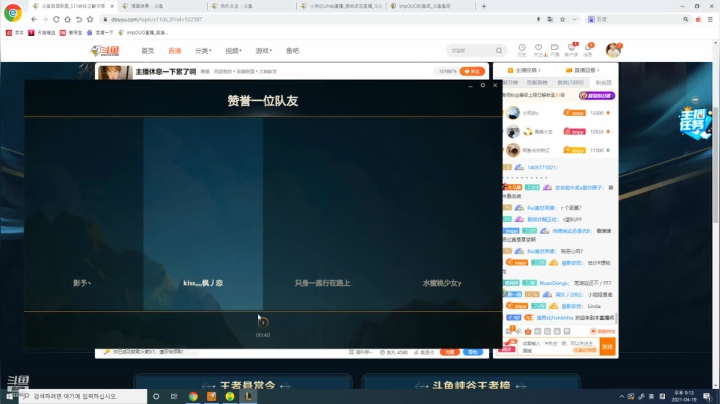Click the translate icon in the address bar

point(550,19)
